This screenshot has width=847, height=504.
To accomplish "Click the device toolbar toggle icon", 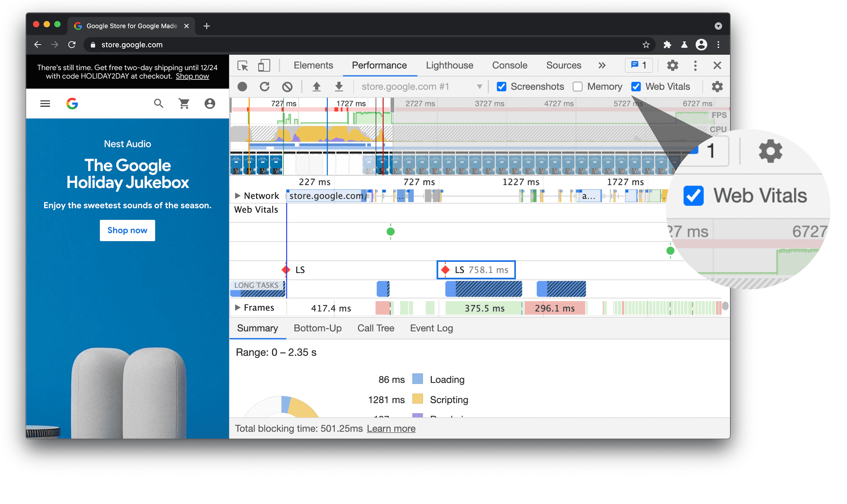I will pyautogui.click(x=265, y=66).
